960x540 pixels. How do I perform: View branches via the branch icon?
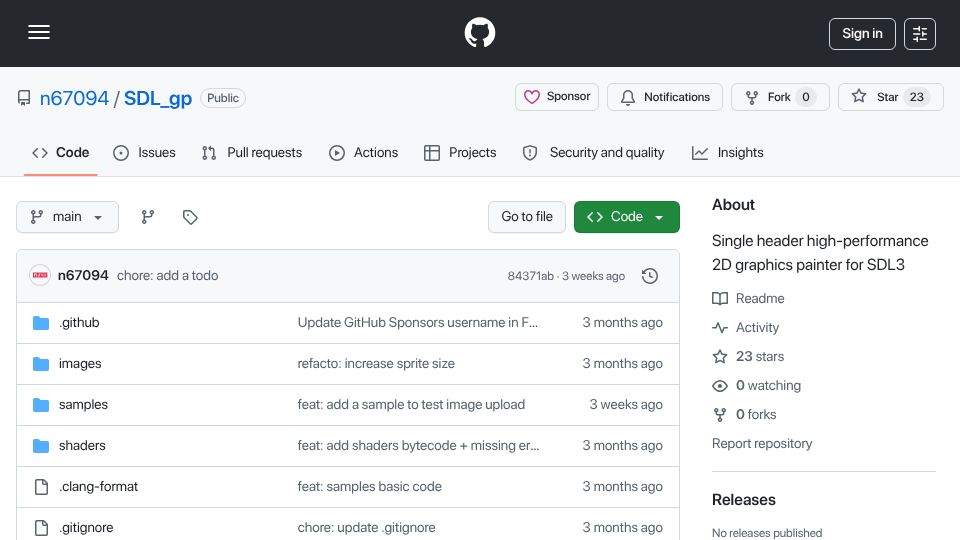click(x=148, y=217)
